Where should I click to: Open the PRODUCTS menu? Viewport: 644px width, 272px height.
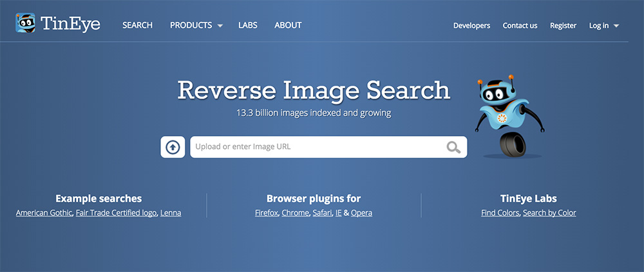click(x=191, y=25)
